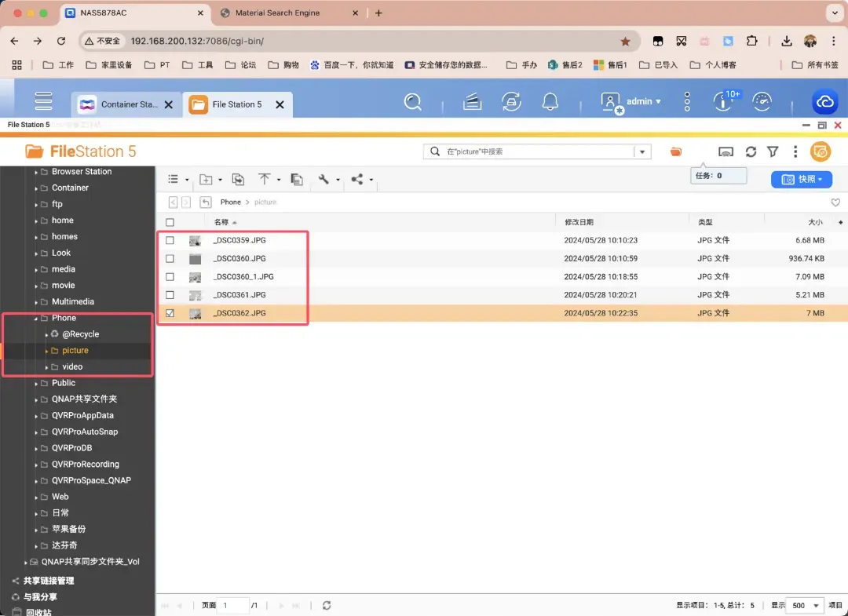Open the 快照 snapshot dropdown
This screenshot has width=848, height=616.
tap(801, 180)
